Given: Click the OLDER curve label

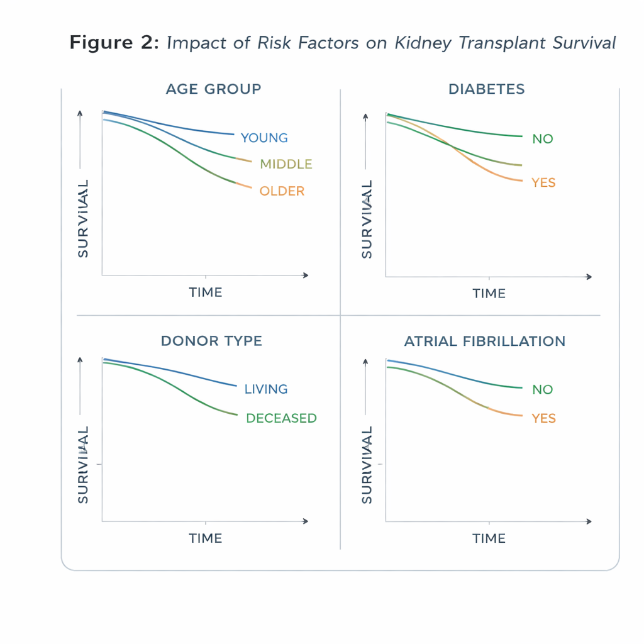Looking at the screenshot, I should [282, 191].
